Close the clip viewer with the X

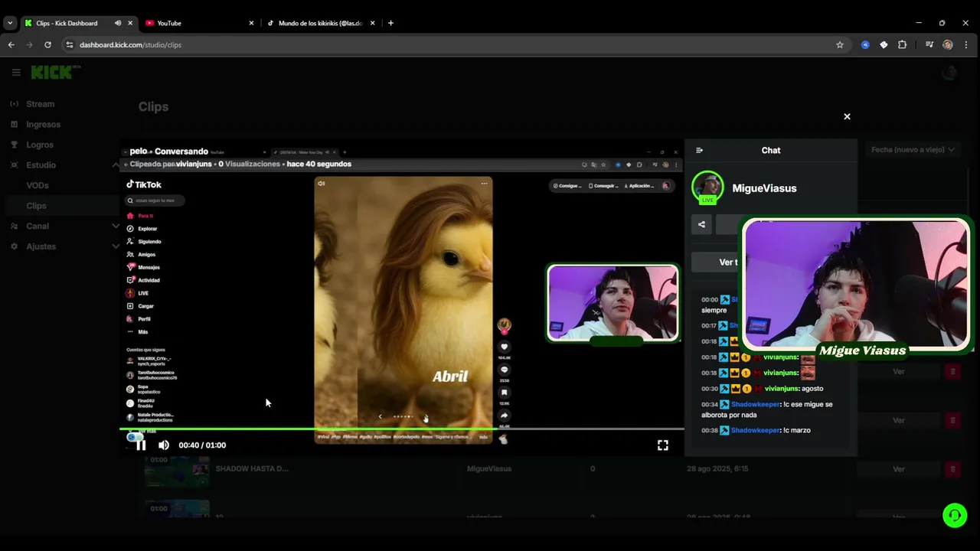(847, 116)
